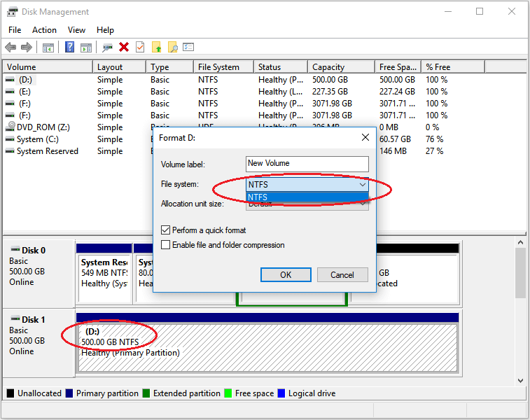Click the disk pane scroll-up arrow
This screenshot has width=530, height=420.
click(x=520, y=243)
